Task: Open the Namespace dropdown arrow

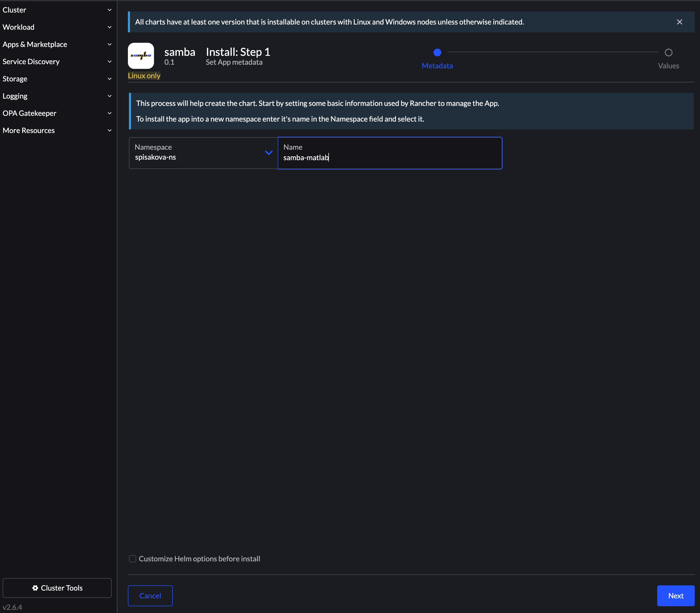Action: (x=268, y=153)
